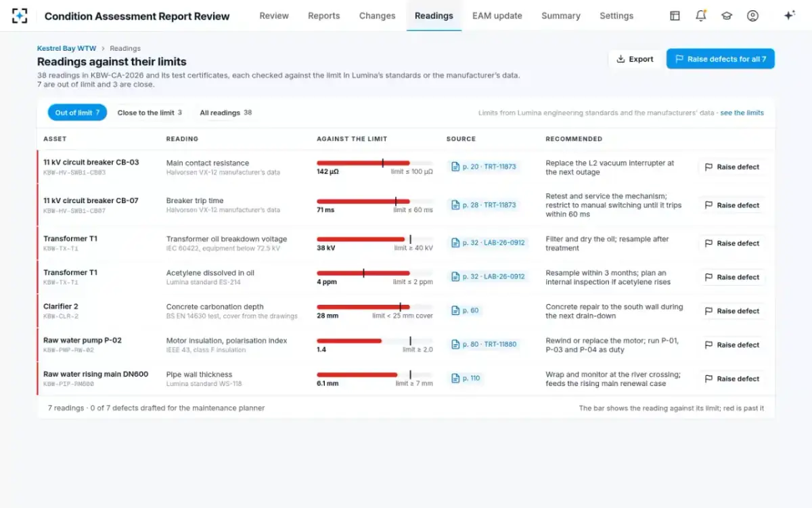Open the Review tab

pos(274,16)
